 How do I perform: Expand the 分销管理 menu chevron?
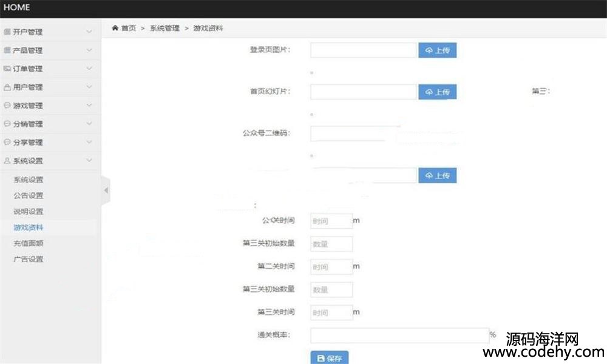coord(89,124)
